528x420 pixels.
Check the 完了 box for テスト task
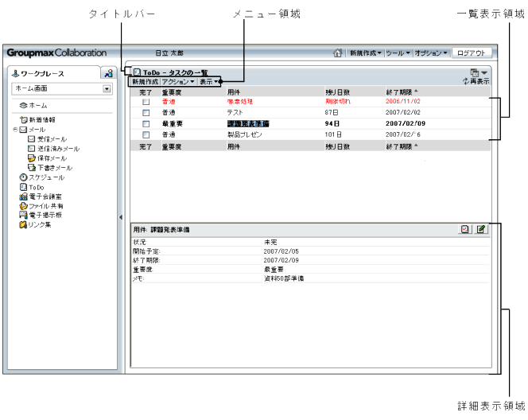146,113
